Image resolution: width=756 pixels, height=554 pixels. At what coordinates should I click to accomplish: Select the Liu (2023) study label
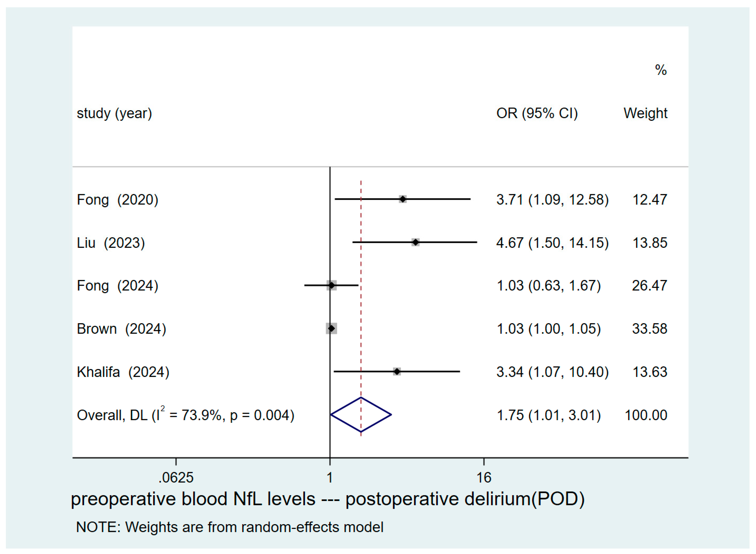click(x=111, y=243)
